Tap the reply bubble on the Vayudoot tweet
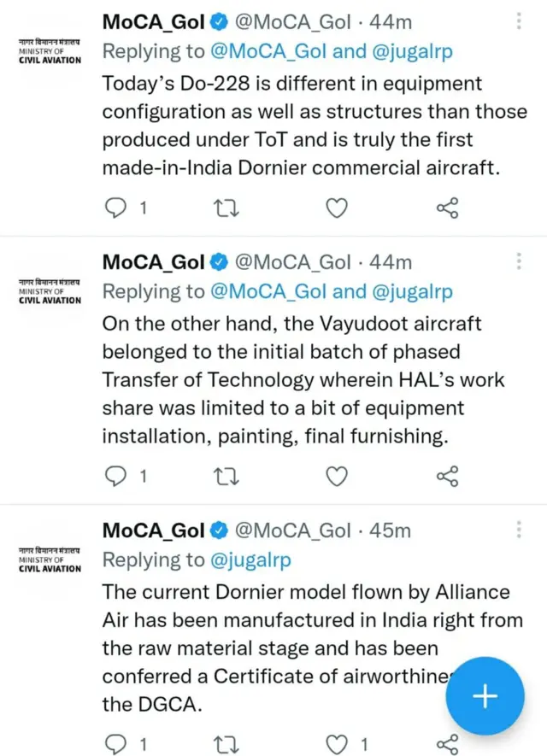Screen dimensions: 547x756 point(116,477)
